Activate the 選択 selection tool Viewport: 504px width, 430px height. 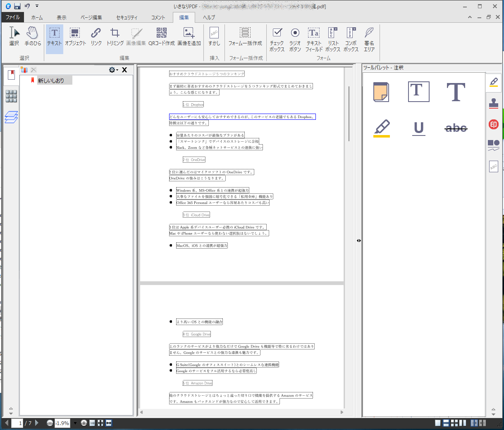[x=14, y=36]
